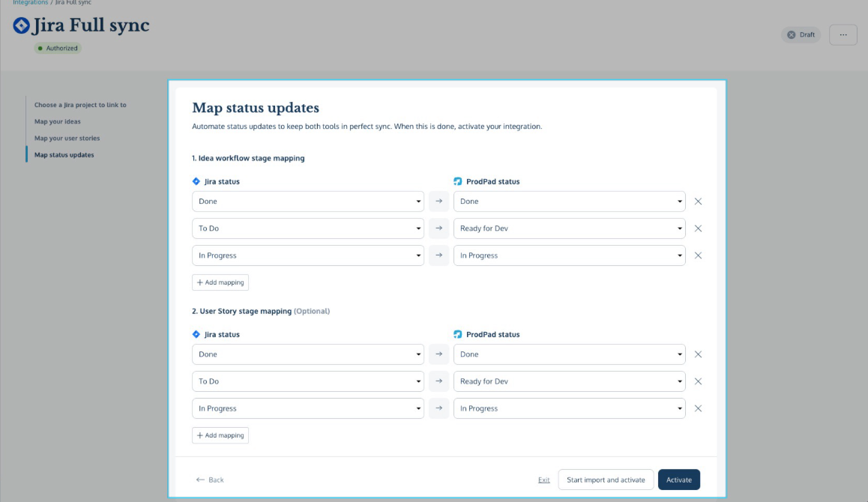Click arrow between Idea To Do and Ready for Dev
The image size is (868, 502).
439,229
